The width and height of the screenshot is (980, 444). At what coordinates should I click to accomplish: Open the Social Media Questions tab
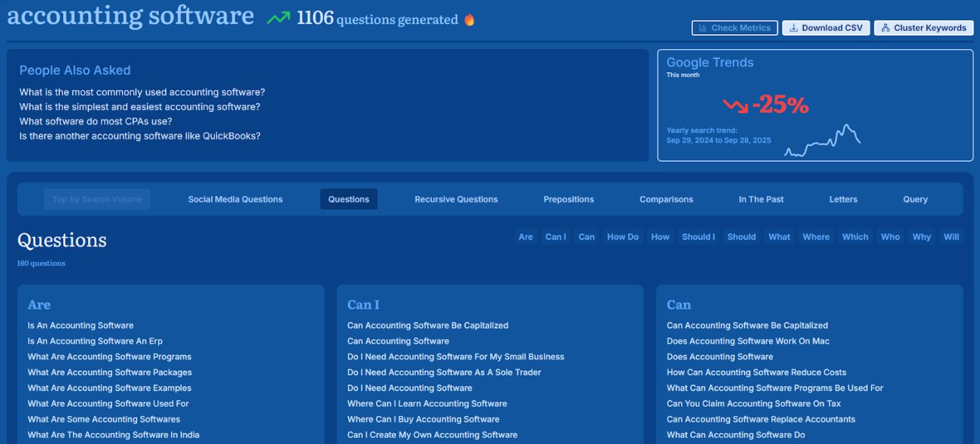235,200
